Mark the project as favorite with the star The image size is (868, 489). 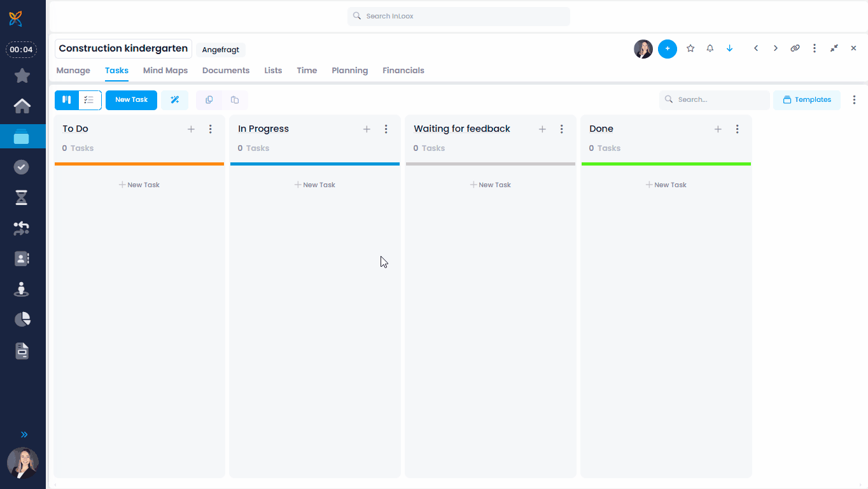coord(690,48)
